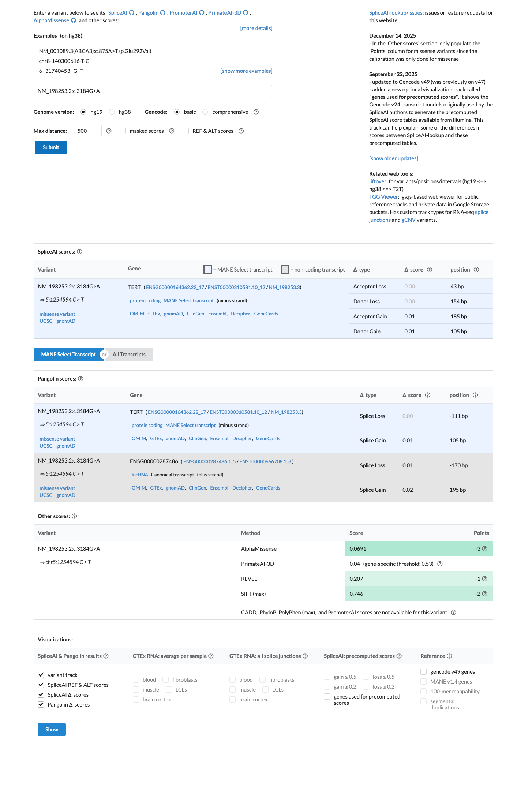Viewport: 532px width, 805px height.
Task: Click help icon by SpliceAI position column
Action: point(476,270)
